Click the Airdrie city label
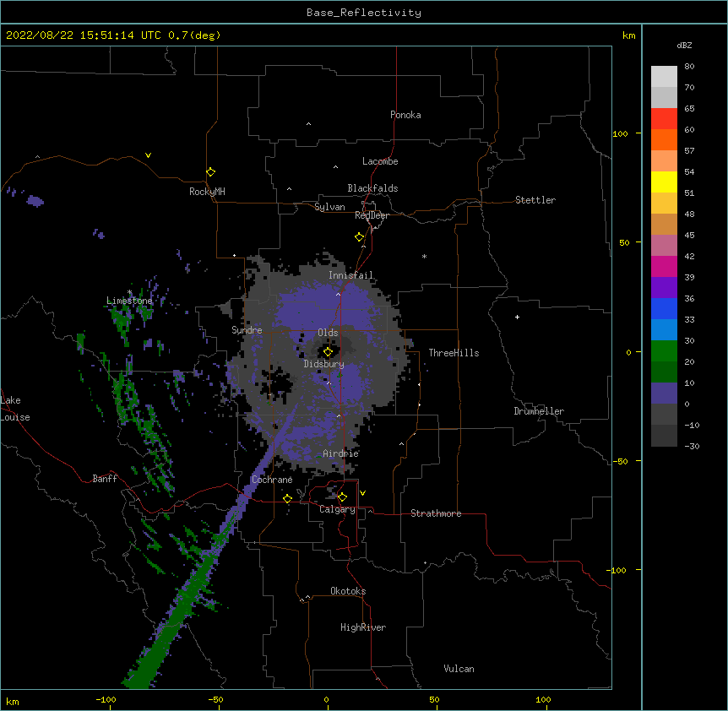Image resolution: width=728 pixels, height=711 pixels. pyautogui.click(x=341, y=453)
